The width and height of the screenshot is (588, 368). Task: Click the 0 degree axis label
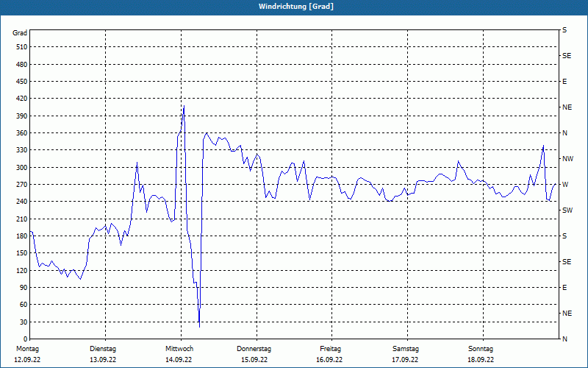tap(26, 339)
